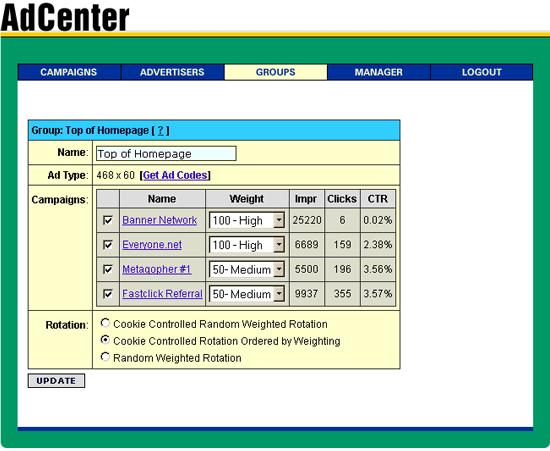Open the Everyone.net weight dropdown
This screenshot has height=451, width=550.
(x=247, y=245)
